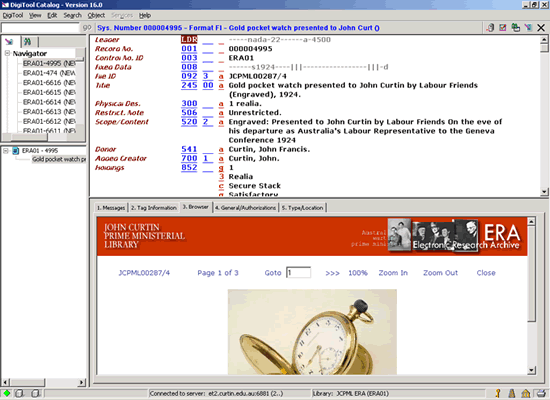Click the green diamond status icon
Viewport: 550px width, 400px height.
tap(6, 393)
